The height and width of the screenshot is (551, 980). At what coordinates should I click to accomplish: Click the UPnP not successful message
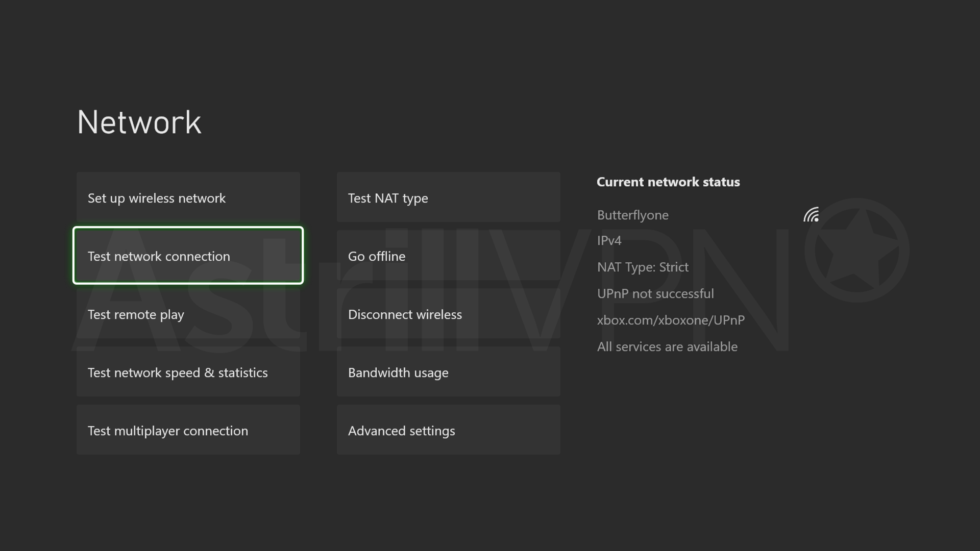click(x=655, y=293)
